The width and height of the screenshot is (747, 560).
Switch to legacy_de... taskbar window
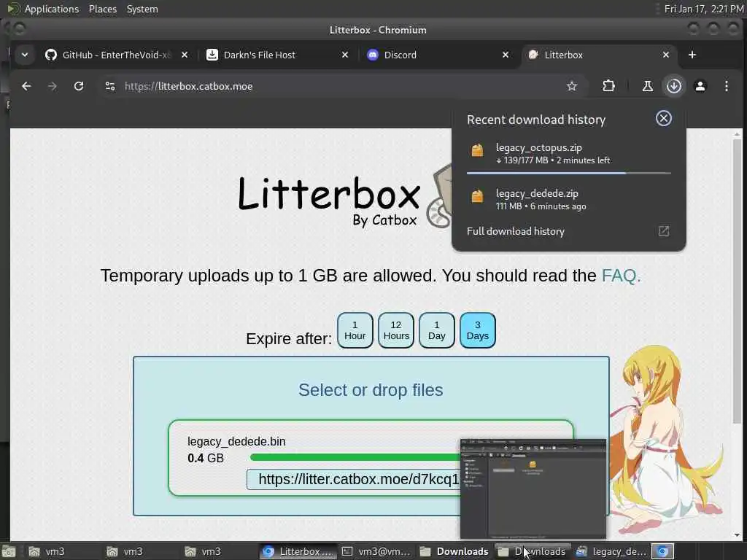[611, 551]
